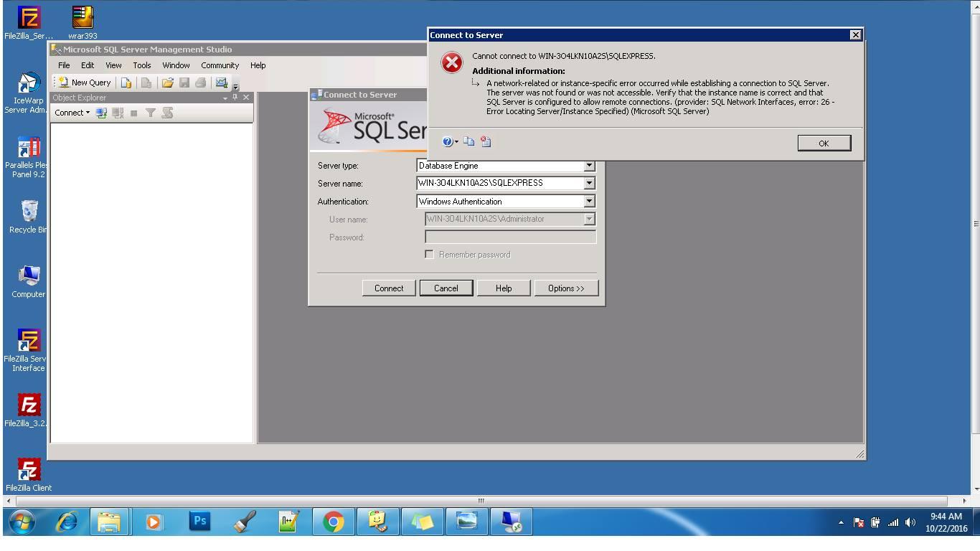Image resolution: width=980 pixels, height=551 pixels.
Task: Click the Database Engine Query icon
Action: click(126, 83)
